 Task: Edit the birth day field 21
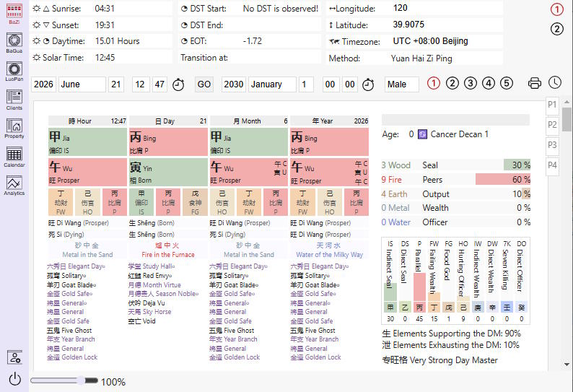tap(116, 84)
